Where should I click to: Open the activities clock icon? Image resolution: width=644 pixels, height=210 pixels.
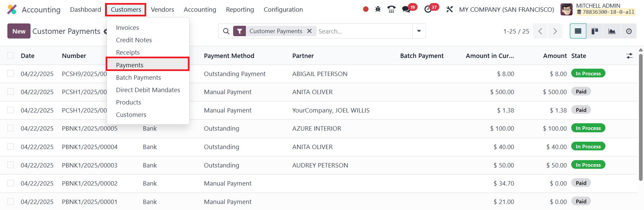(428, 9)
